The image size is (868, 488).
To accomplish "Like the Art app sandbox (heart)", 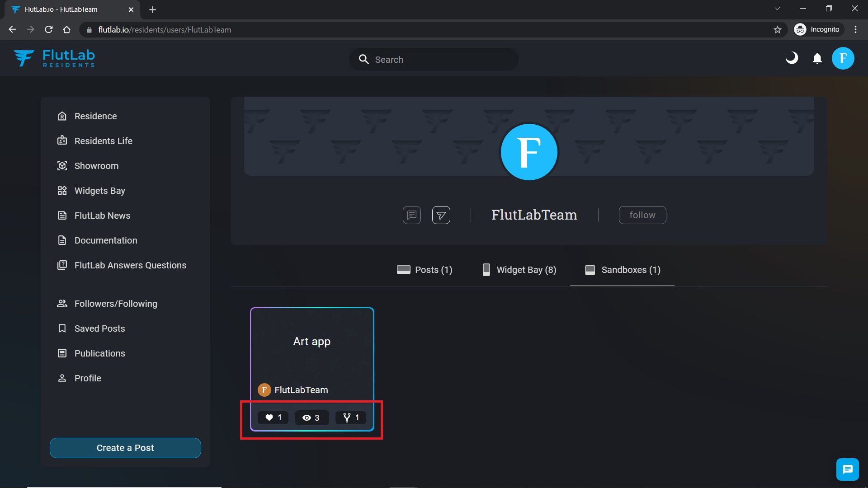I will pyautogui.click(x=273, y=418).
